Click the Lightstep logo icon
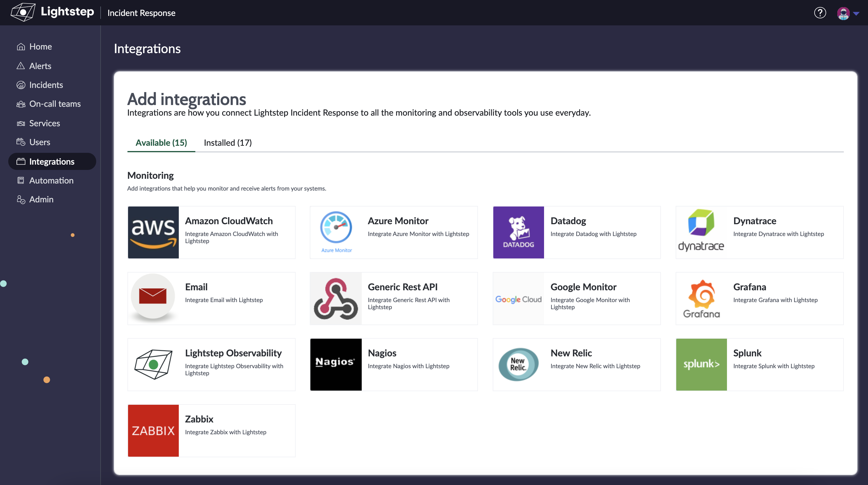This screenshot has height=485, width=868. click(23, 12)
